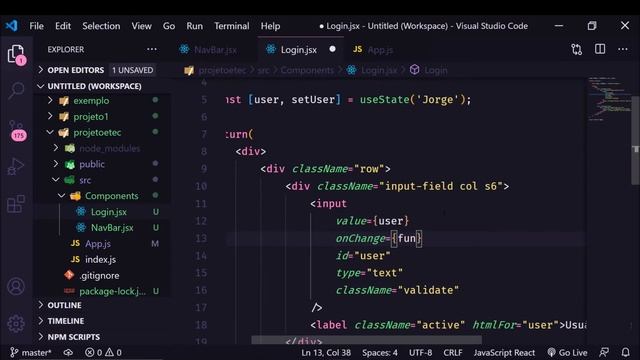This screenshot has height=360, width=640.
Task: Open NavBar.jsx in the explorer tree
Action: [112, 228]
